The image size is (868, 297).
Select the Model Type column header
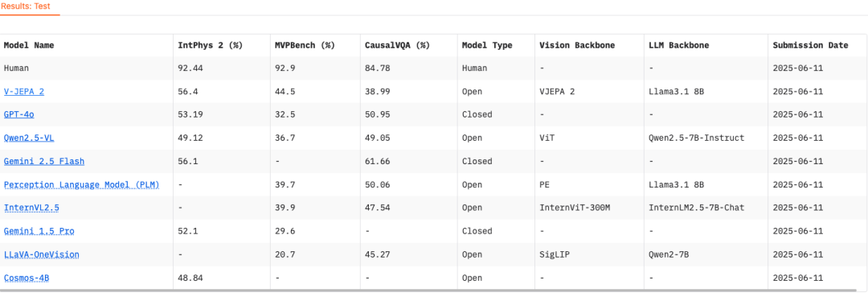point(487,45)
